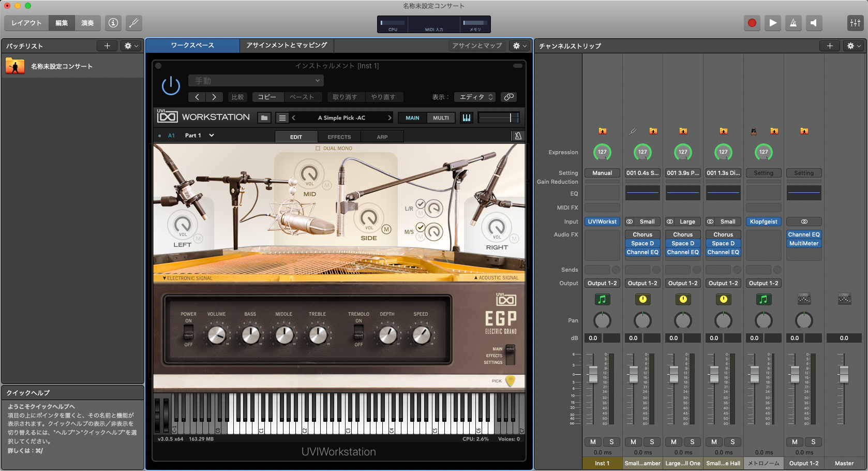Open the 手動 preset dropdown
The height and width of the screenshot is (471, 868).
pos(256,81)
